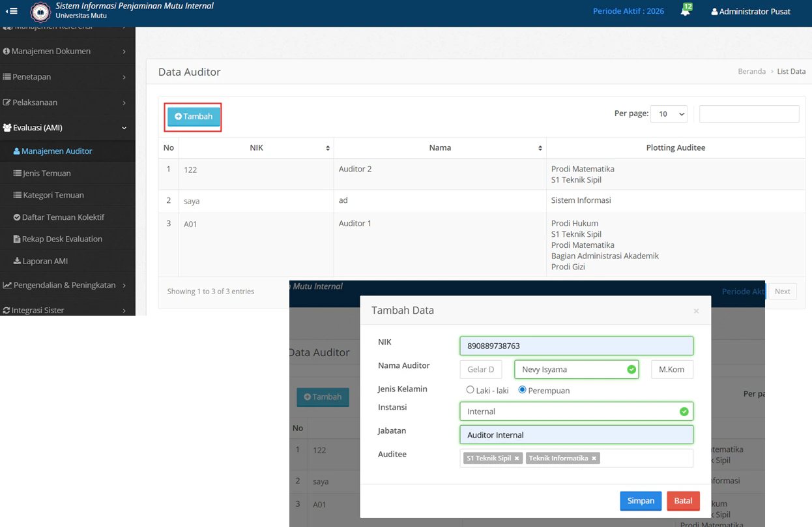Expand Manajemen Dokumen menu

pos(67,51)
